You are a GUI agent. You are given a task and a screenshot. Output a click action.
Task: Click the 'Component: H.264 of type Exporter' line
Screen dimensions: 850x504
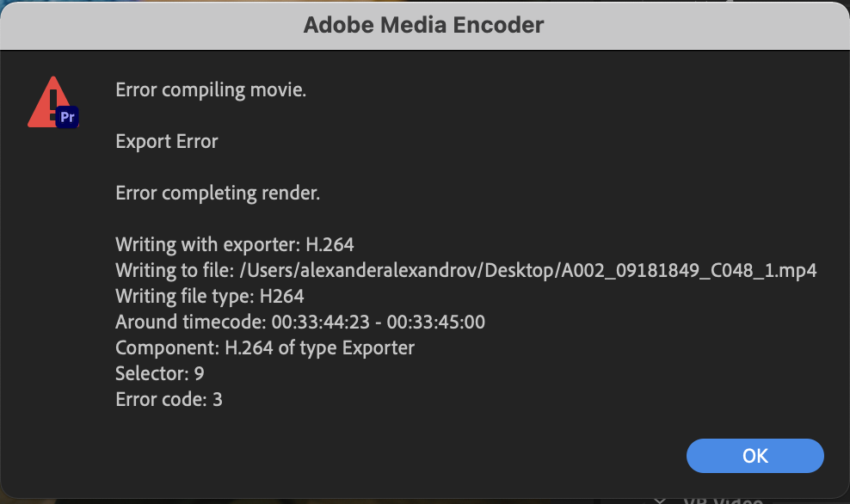265,348
